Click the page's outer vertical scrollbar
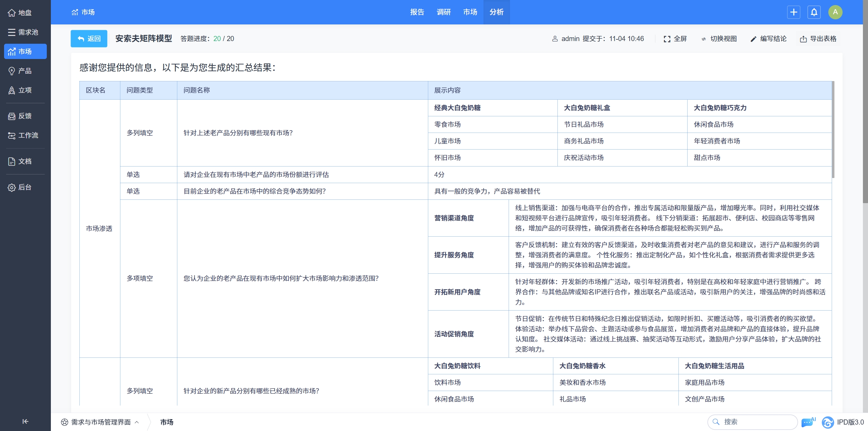 (865, 102)
